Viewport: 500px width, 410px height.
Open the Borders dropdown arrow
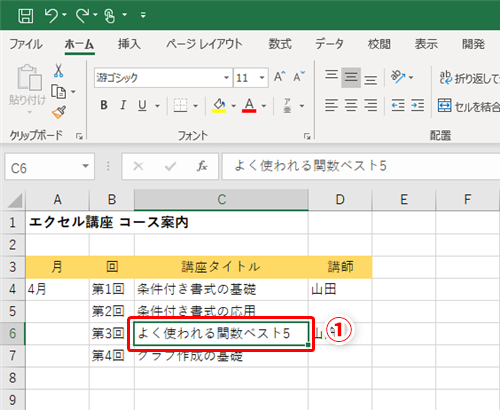click(196, 106)
